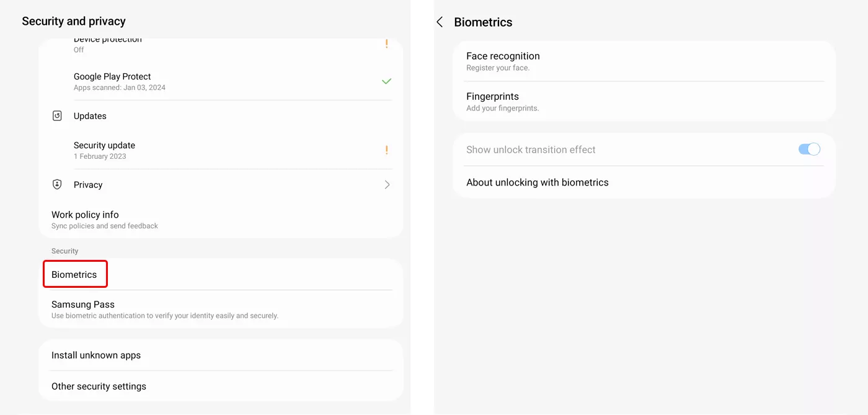This screenshot has height=415, width=868.
Task: Open Face recognition setup
Action: tap(503, 56)
